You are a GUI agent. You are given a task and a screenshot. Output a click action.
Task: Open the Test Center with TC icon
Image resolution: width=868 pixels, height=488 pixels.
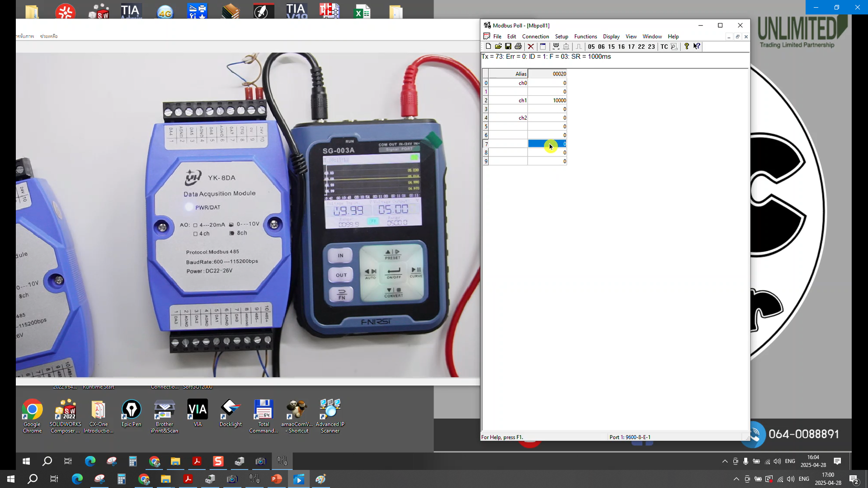(665, 46)
